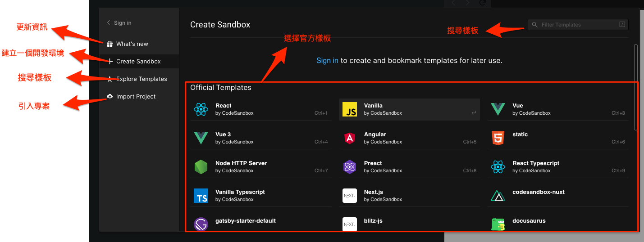The width and height of the screenshot is (644, 242).
Task: Choose the Vue 3 template
Action: coord(261,138)
